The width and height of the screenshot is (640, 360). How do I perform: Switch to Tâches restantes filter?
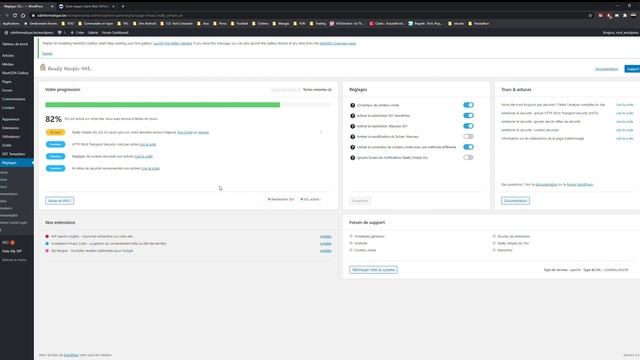tap(317, 90)
